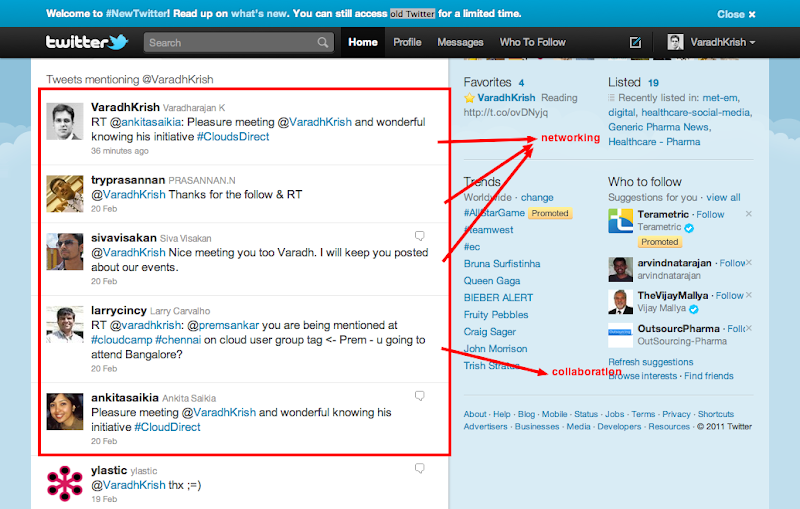Image resolution: width=800 pixels, height=509 pixels.
Task: Open Developers footer link
Action: coord(619,426)
